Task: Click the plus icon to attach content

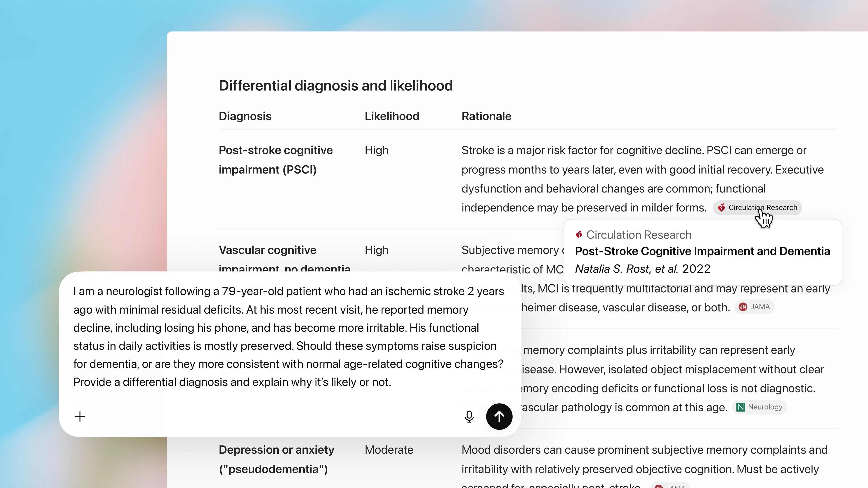Action: click(80, 417)
